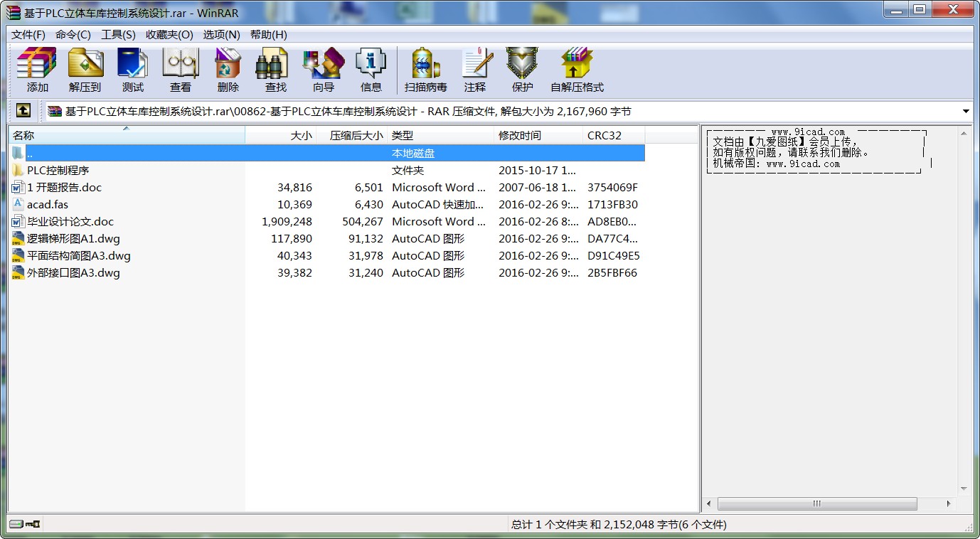Screen dimensions: 980x539
Task: Sort by the 类型 column header
Action: coord(441,135)
